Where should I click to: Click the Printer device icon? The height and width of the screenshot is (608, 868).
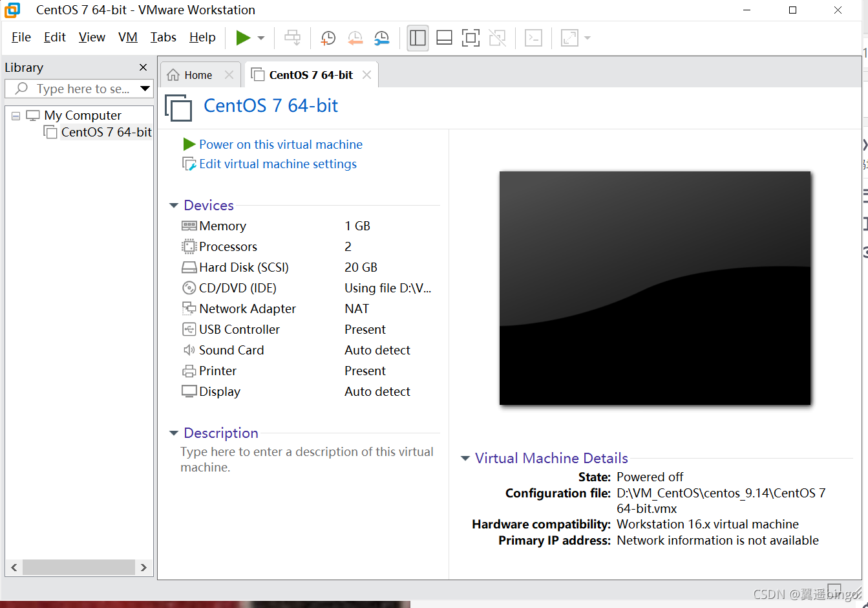(x=189, y=371)
